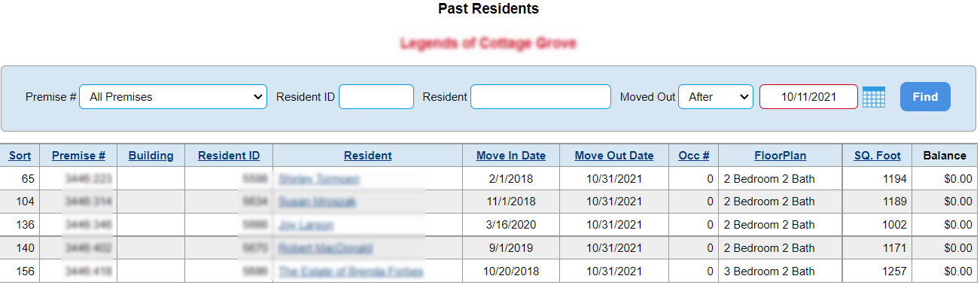Image resolution: width=980 pixels, height=288 pixels.
Task: Sort by Building column header
Action: click(151, 156)
